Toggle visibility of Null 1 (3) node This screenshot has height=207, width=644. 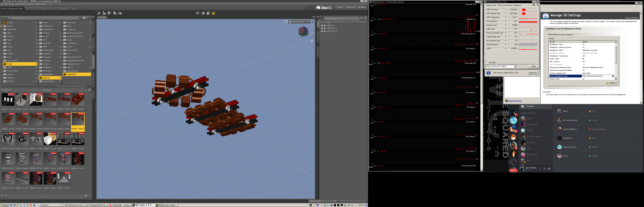point(322,31)
